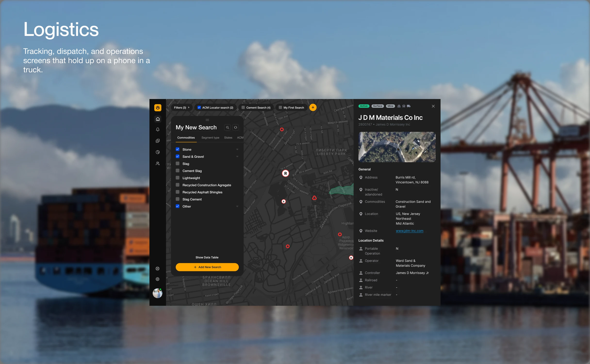
Task: Uncheck Sand & Gravel commodity
Action: point(178,156)
